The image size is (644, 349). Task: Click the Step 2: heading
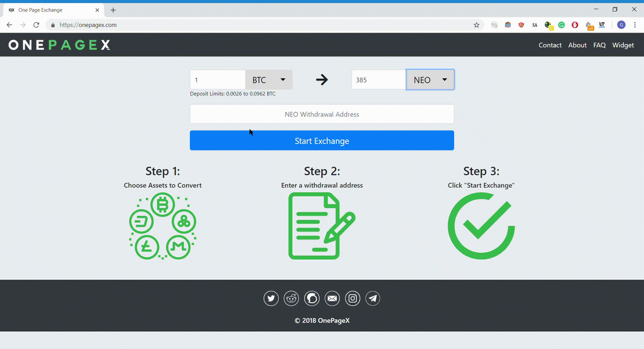point(322,171)
